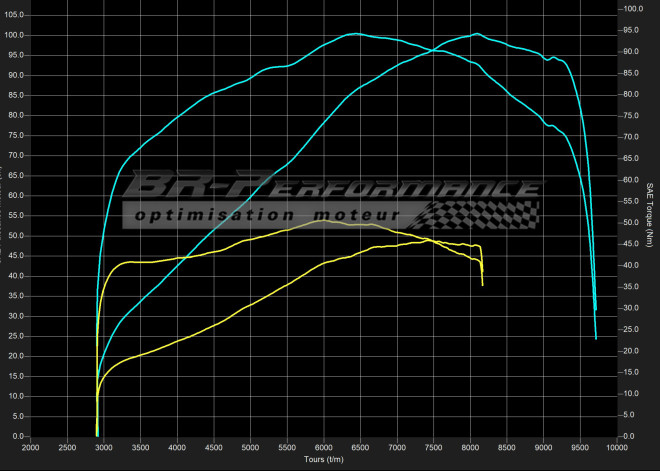
Task: Click the "optimisation moteur" watermark text
Action: (x=267, y=216)
